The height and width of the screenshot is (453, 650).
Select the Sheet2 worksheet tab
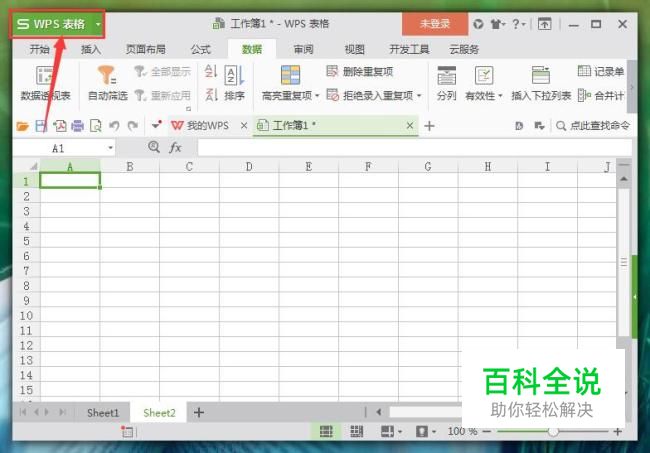tap(159, 413)
